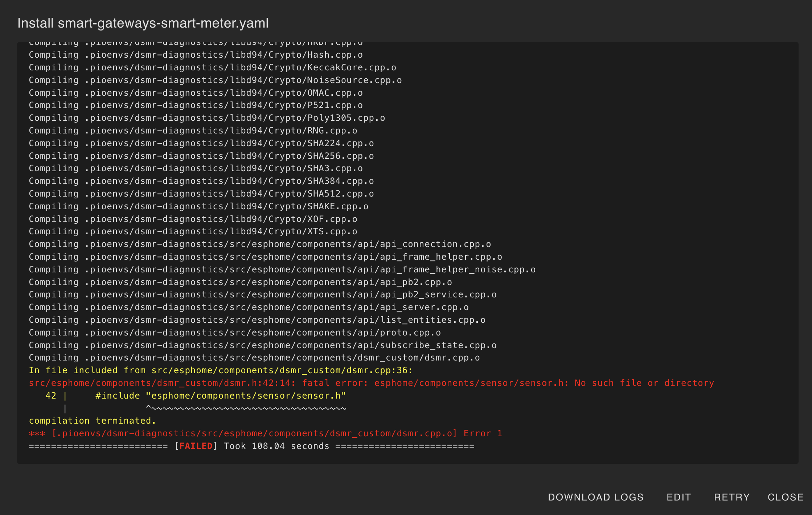The image size is (812, 515).
Task: Click the Crypto/SHA256.cpp.o log entry
Action: click(x=201, y=156)
